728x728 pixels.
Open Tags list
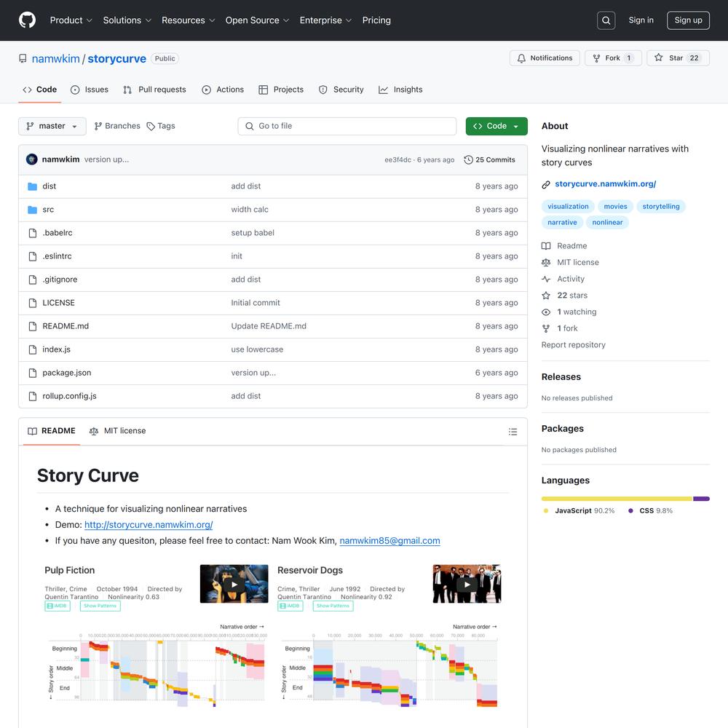161,126
